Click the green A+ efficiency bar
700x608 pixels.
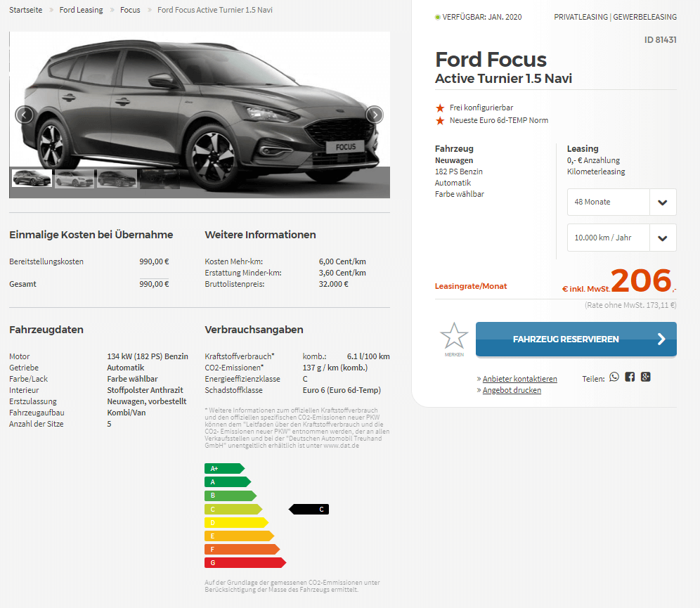(225, 468)
